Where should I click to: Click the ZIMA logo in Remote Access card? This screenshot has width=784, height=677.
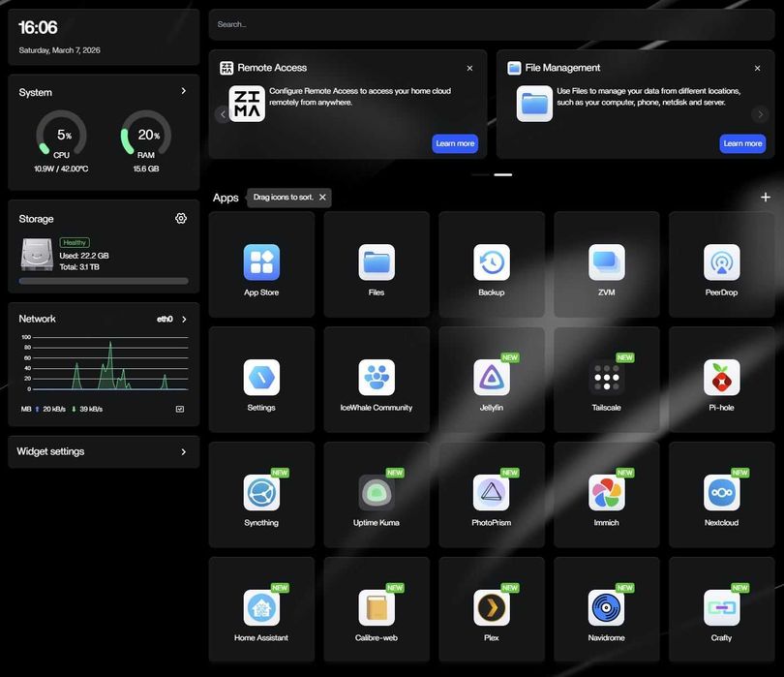click(247, 104)
